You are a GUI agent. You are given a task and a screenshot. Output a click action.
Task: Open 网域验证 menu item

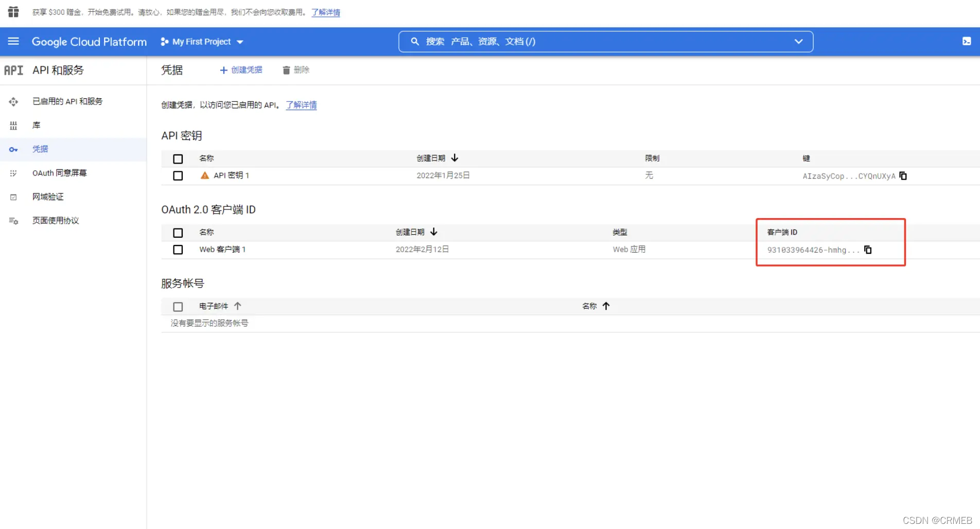[73, 197]
